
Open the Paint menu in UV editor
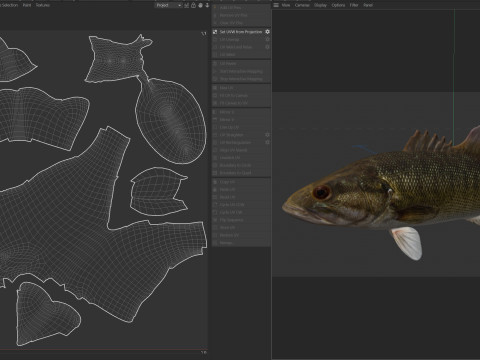tap(27, 5)
